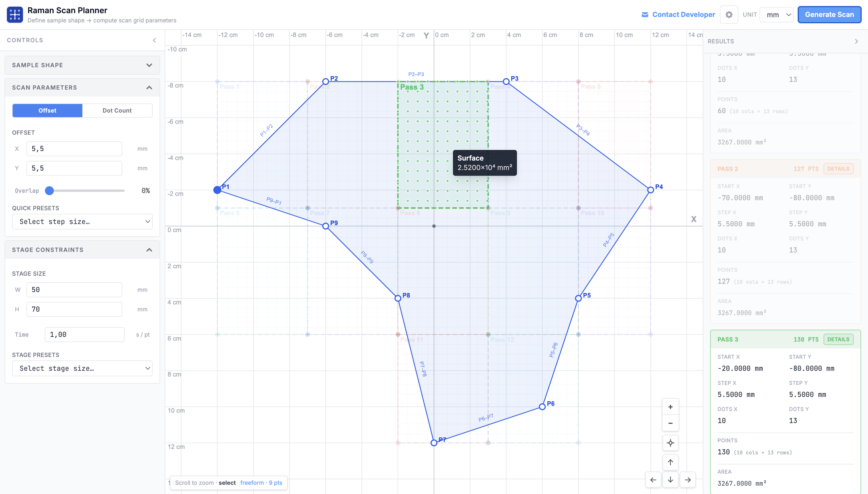Open the UNIT dropdown showing mm
Screen dimensions: 868x494
click(x=776, y=15)
